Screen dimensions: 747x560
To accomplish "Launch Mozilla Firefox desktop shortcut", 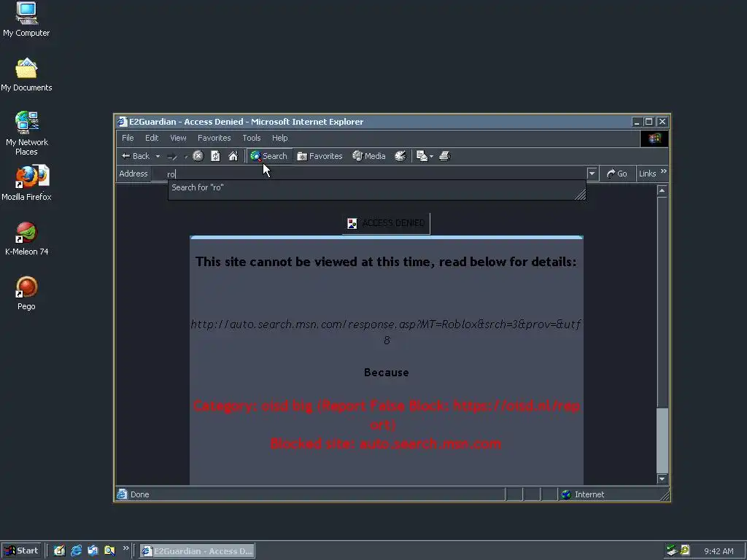I will (x=26, y=183).
